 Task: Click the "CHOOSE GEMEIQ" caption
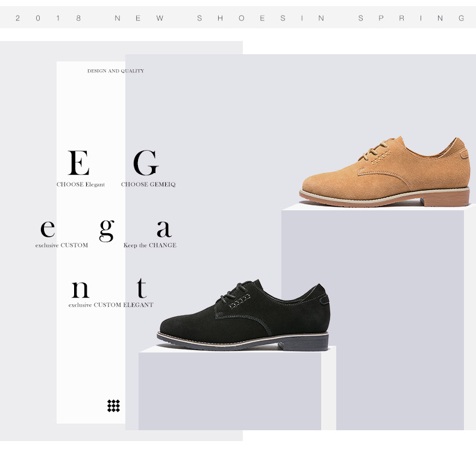(148, 184)
